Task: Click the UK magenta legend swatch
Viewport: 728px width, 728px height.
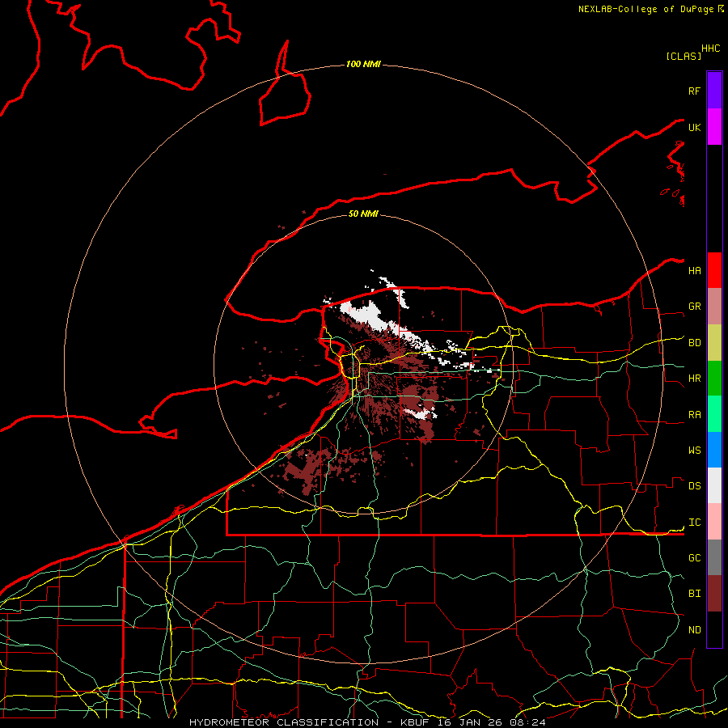Action: [x=714, y=127]
